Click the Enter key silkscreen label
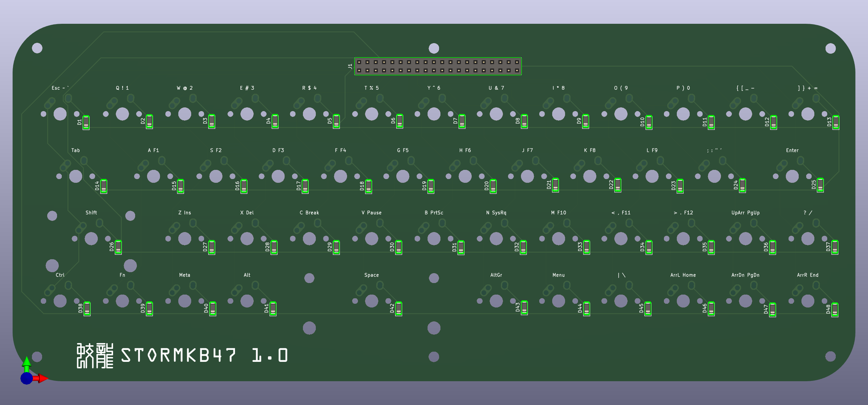 [792, 150]
